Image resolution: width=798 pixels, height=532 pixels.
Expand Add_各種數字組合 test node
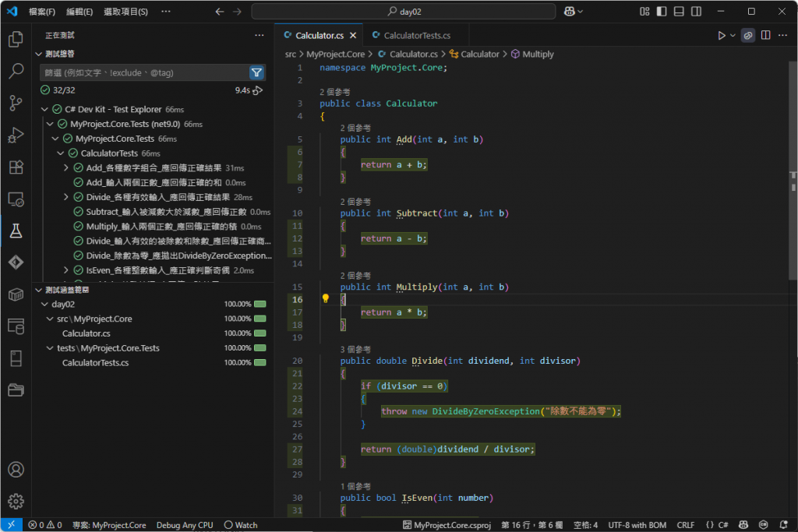point(66,167)
